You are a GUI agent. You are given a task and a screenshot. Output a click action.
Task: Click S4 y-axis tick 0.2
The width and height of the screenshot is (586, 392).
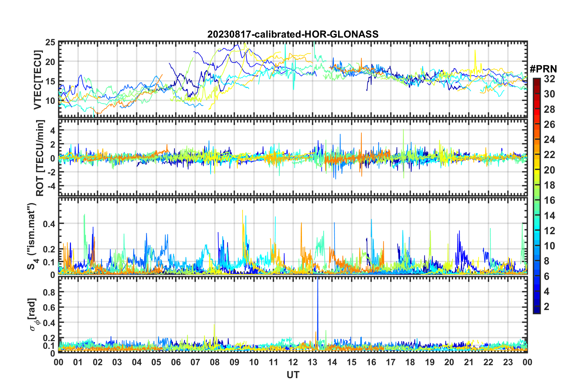pos(49,249)
